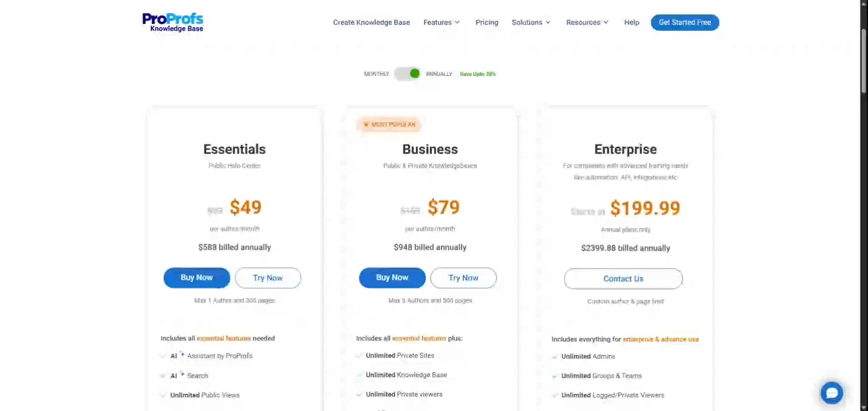Expand the Resources dropdown menu
This screenshot has width=868, height=411.
point(587,23)
